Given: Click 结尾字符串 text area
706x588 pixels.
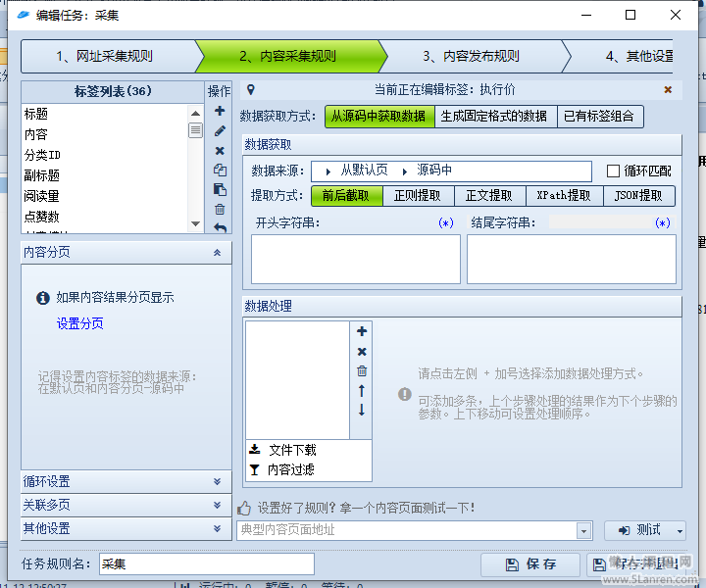Looking at the screenshot, I should pos(572,259).
